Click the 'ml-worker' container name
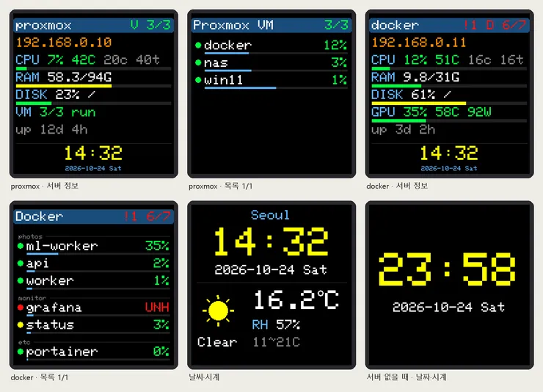The height and width of the screenshot is (392, 543). 62,246
